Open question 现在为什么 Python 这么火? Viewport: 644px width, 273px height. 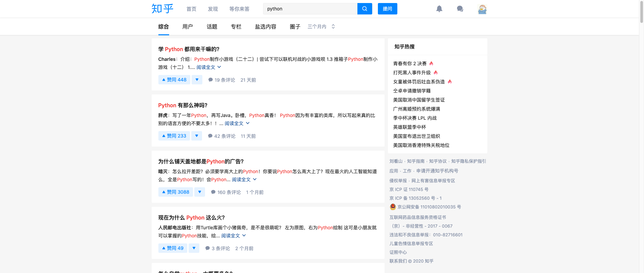pos(192,218)
